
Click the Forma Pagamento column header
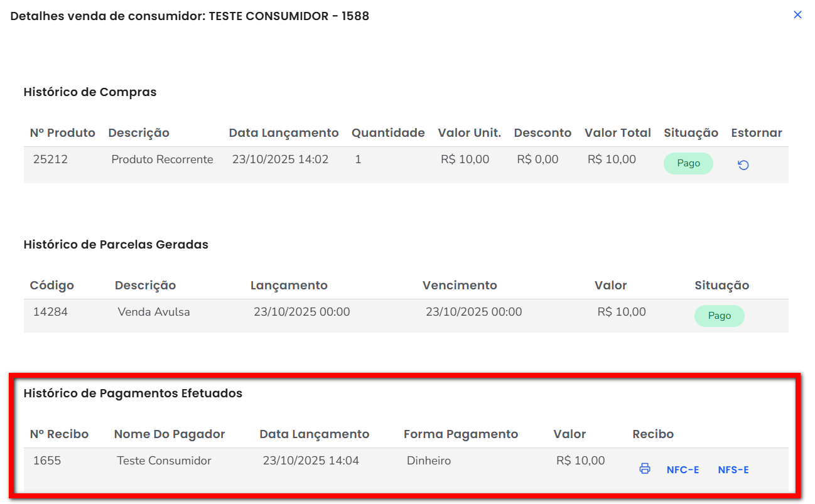460,434
